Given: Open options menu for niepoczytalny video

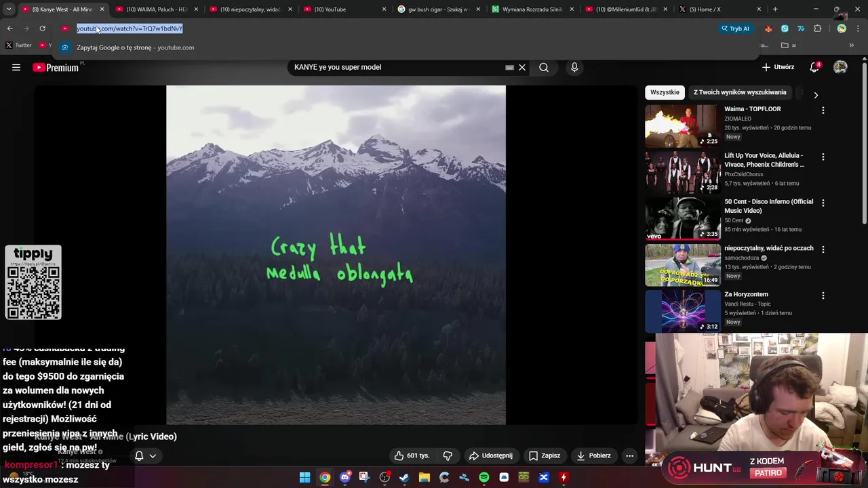Looking at the screenshot, I should pos(823,249).
